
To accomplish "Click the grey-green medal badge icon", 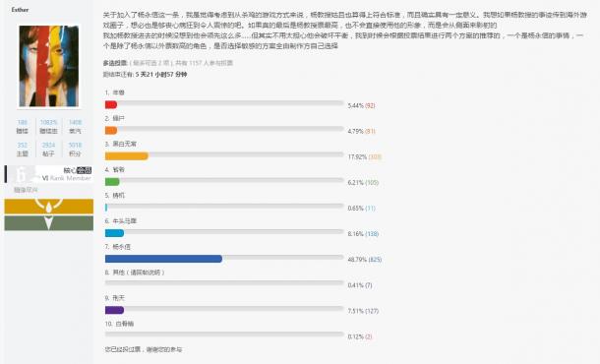I will click(48, 223).
